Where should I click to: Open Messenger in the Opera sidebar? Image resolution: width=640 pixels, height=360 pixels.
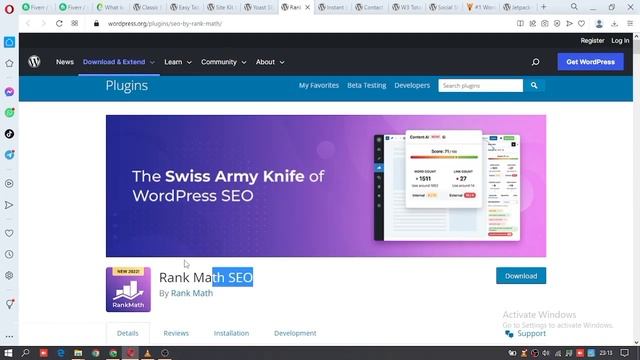tap(9, 92)
